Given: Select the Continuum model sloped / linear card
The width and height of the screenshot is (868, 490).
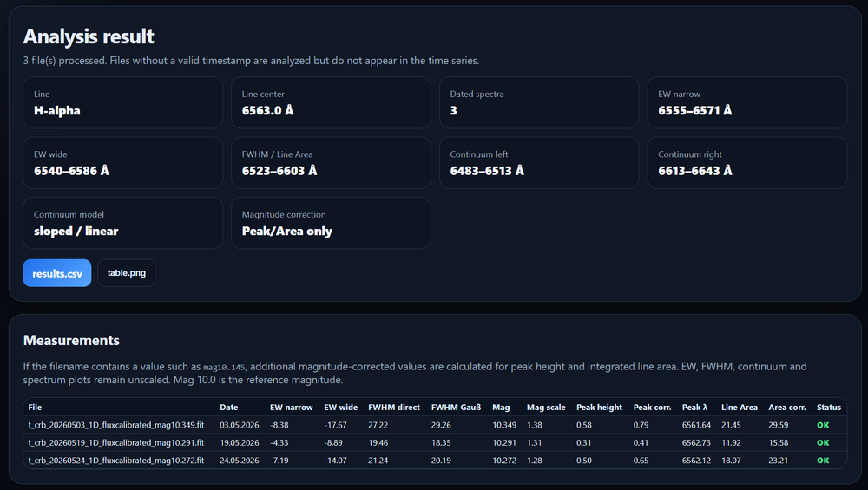Looking at the screenshot, I should tap(123, 224).
